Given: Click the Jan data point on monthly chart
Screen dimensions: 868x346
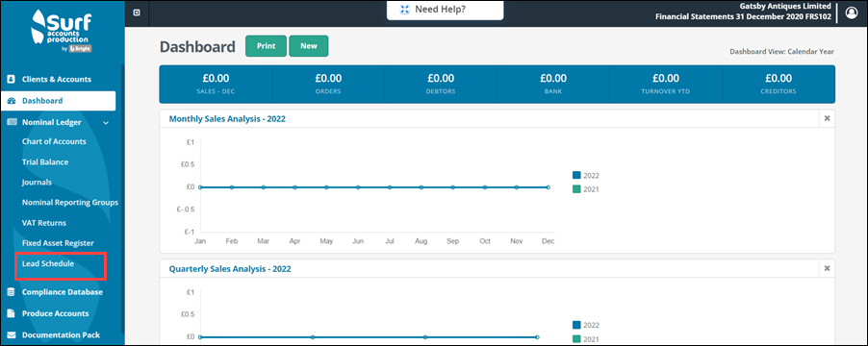Looking at the screenshot, I should 200,187.
